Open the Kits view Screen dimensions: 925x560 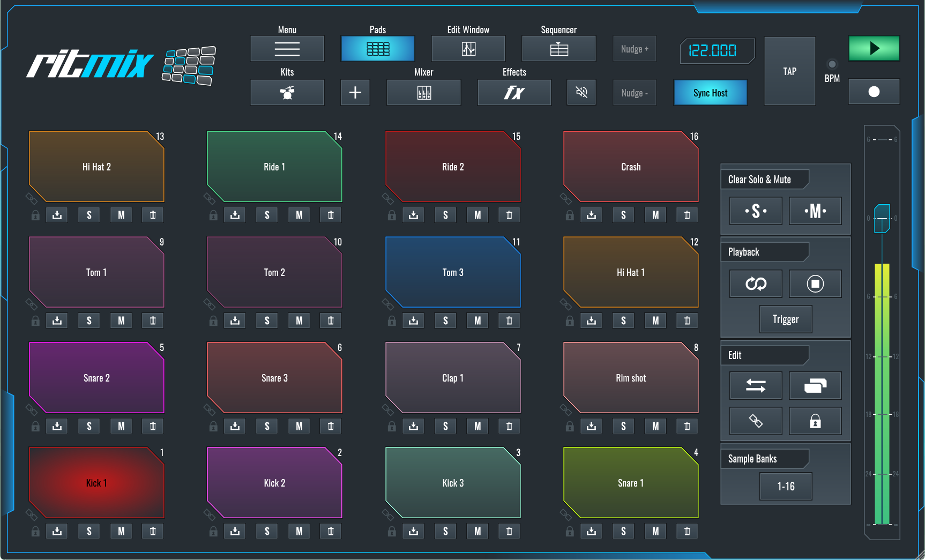[x=287, y=92]
